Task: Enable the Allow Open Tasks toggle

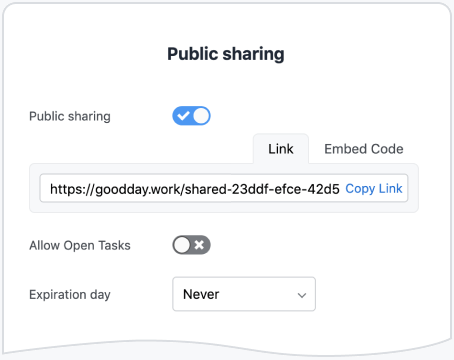Action: click(191, 245)
